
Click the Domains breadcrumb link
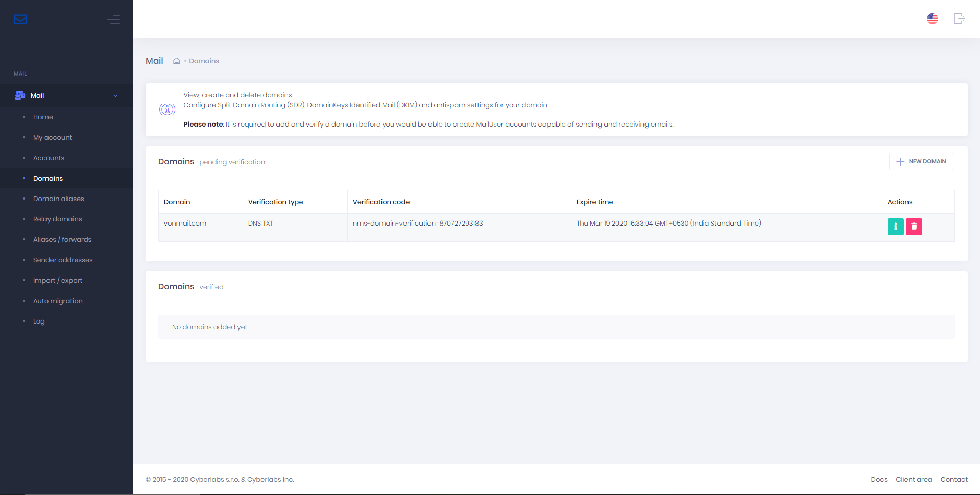pos(204,61)
